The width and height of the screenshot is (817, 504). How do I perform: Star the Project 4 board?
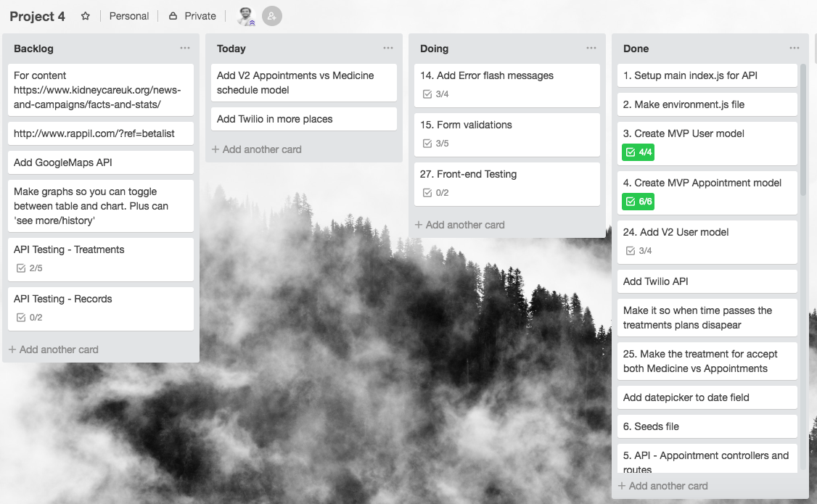pyautogui.click(x=86, y=16)
